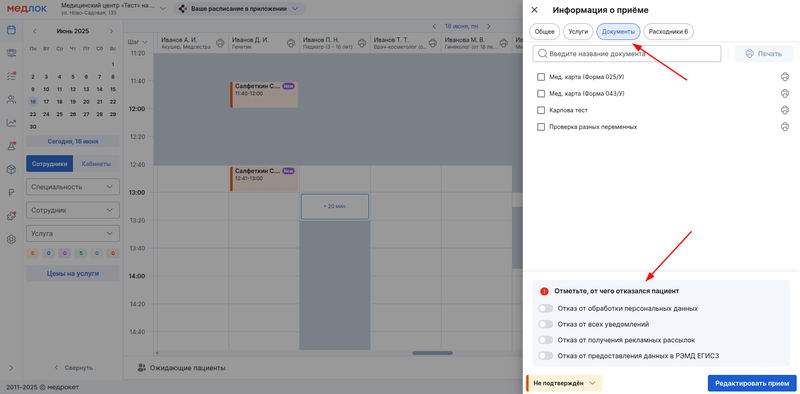Image resolution: width=800 pixels, height=394 pixels.
Task: Switch to the Услуги tab
Action: 578,32
